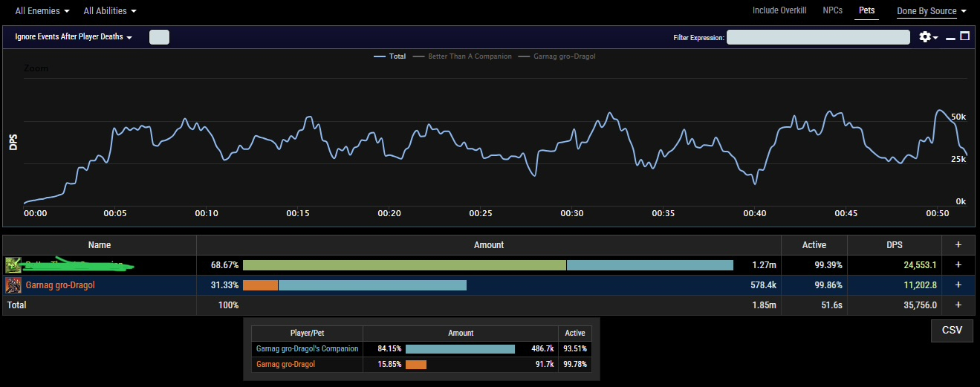Open the gear settings menu
This screenshot has width=980, height=387.
tap(929, 36)
